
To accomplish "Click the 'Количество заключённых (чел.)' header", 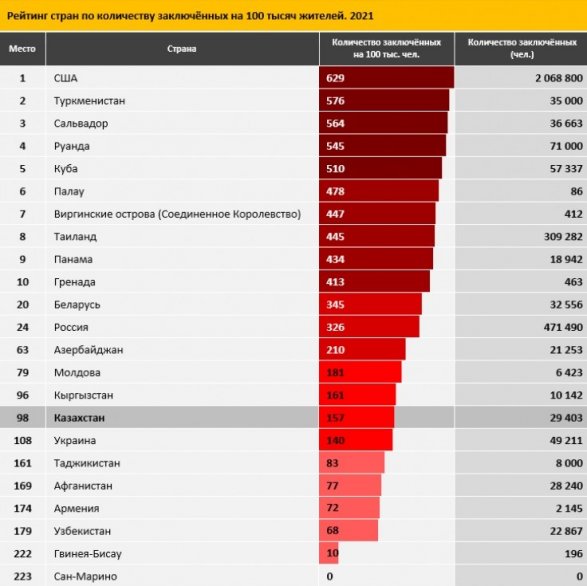I will [521, 49].
